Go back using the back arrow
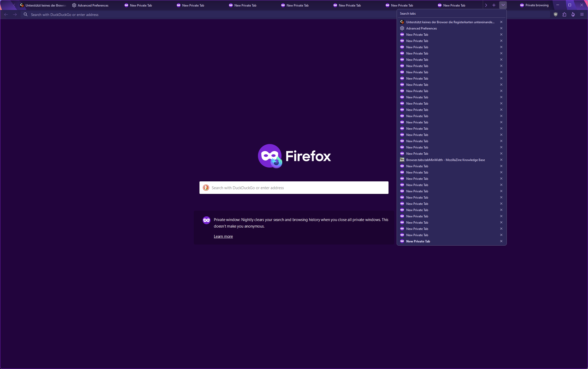The width and height of the screenshot is (588, 369). (x=6, y=15)
